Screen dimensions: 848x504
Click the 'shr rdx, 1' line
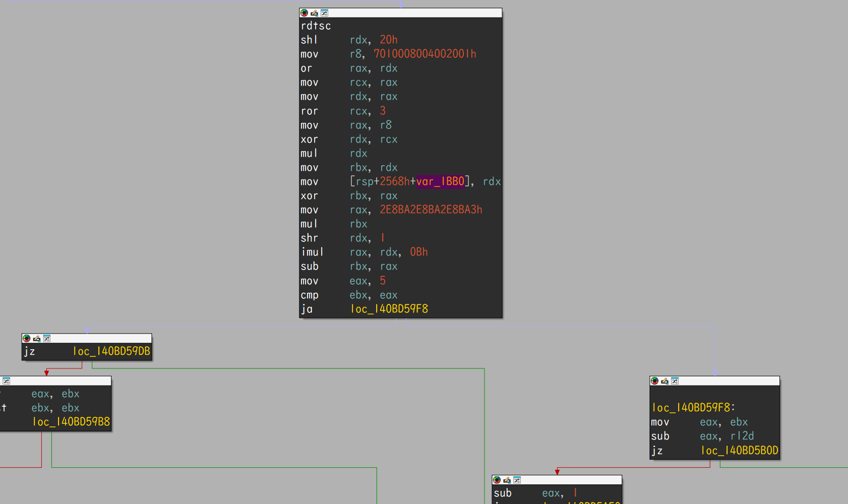pyautogui.click(x=343, y=238)
